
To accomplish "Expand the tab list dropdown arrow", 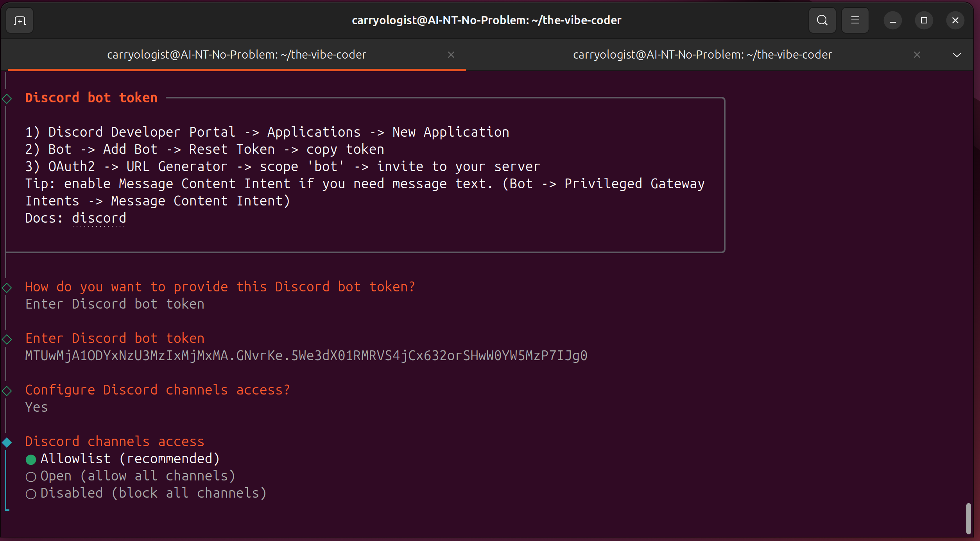I will pyautogui.click(x=957, y=55).
